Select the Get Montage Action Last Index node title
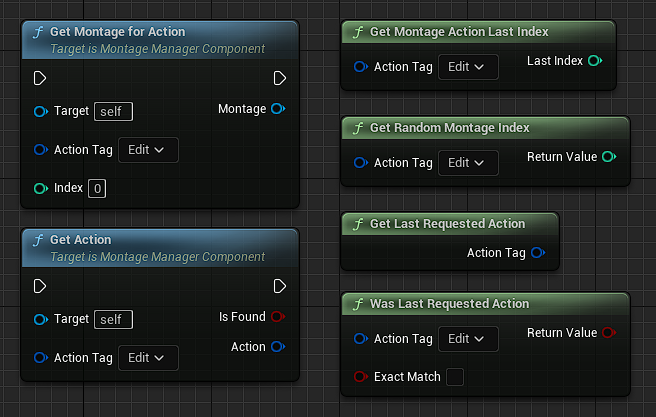The height and width of the screenshot is (417, 656). click(x=459, y=32)
